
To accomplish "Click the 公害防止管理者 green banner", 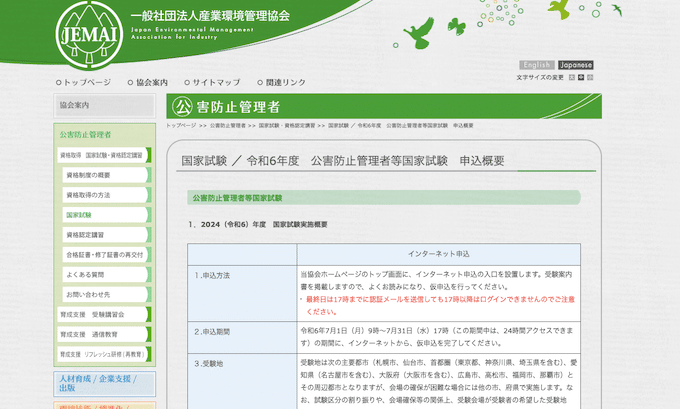I will (384, 106).
